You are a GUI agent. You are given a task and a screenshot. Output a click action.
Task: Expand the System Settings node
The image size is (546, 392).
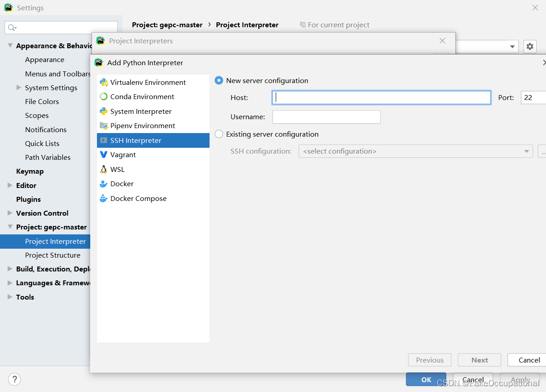[x=19, y=88]
